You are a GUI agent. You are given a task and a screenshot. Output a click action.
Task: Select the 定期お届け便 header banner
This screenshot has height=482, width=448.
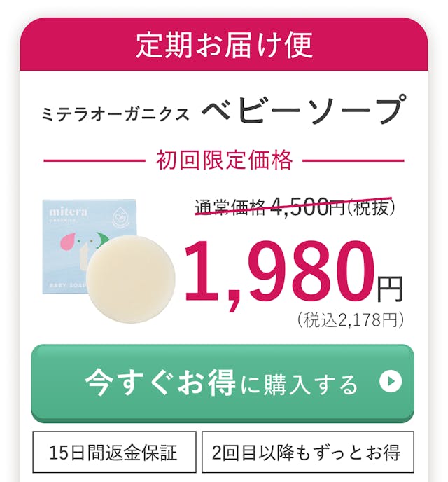pyautogui.click(x=224, y=45)
